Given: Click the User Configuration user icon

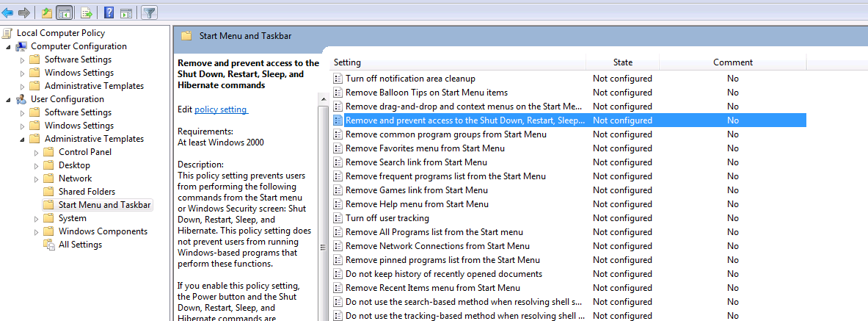Looking at the screenshot, I should (21, 99).
